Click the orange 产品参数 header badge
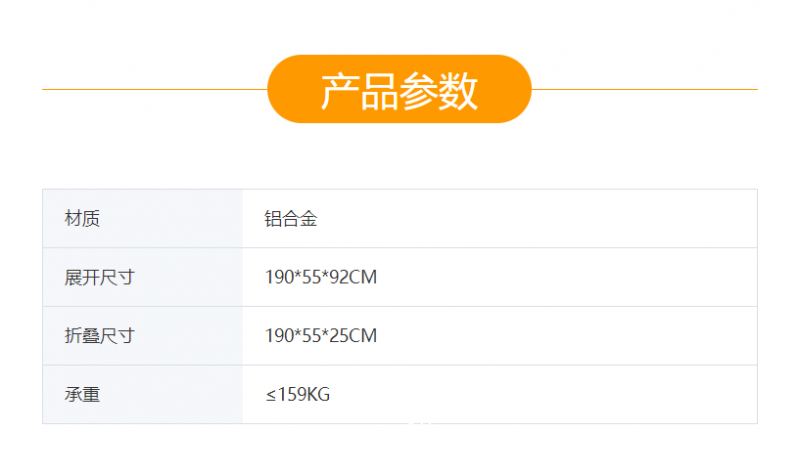This screenshot has height=475, width=800. point(399,90)
